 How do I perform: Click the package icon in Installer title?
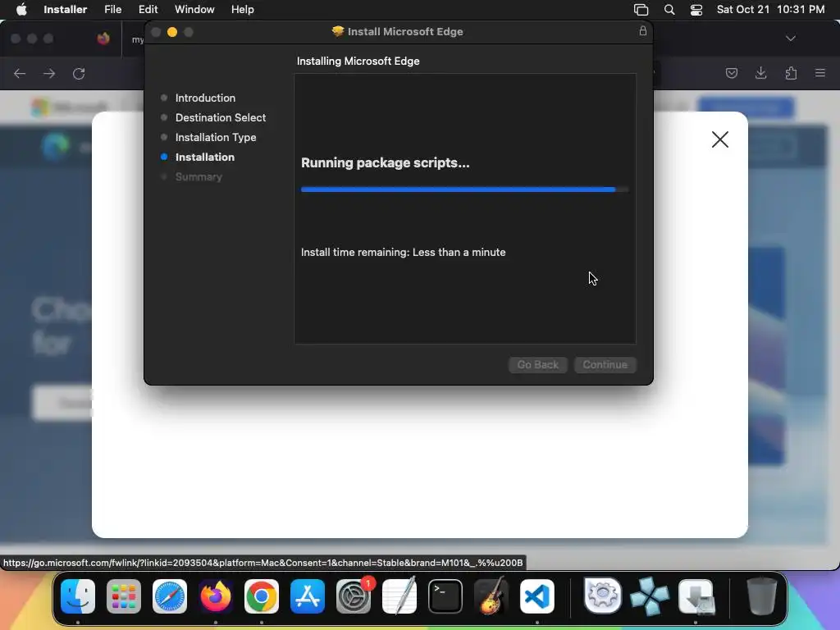337,31
